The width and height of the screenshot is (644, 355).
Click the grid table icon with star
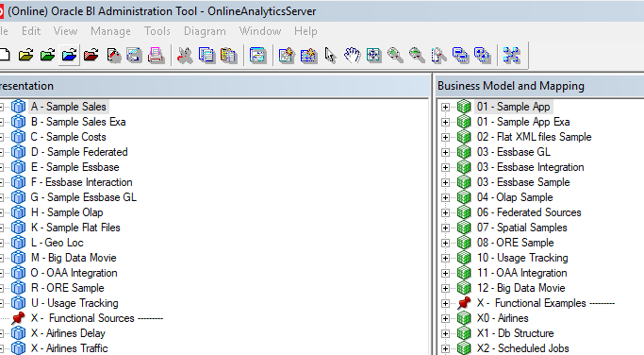[x=308, y=55]
